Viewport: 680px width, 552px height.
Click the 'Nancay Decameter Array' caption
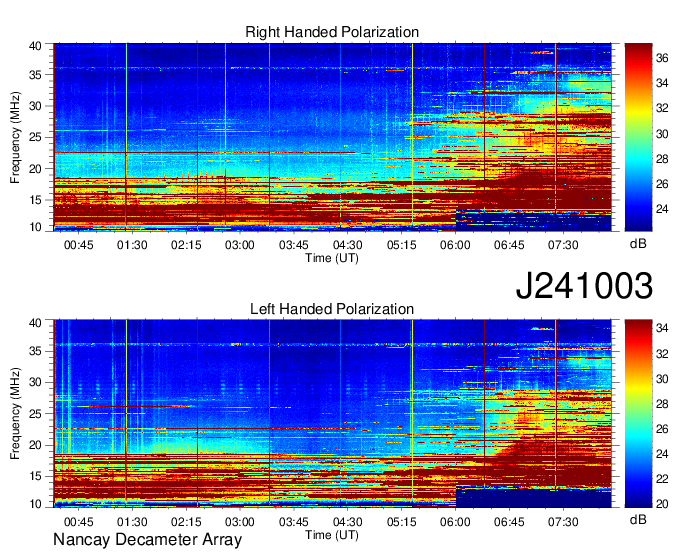[x=147, y=540]
